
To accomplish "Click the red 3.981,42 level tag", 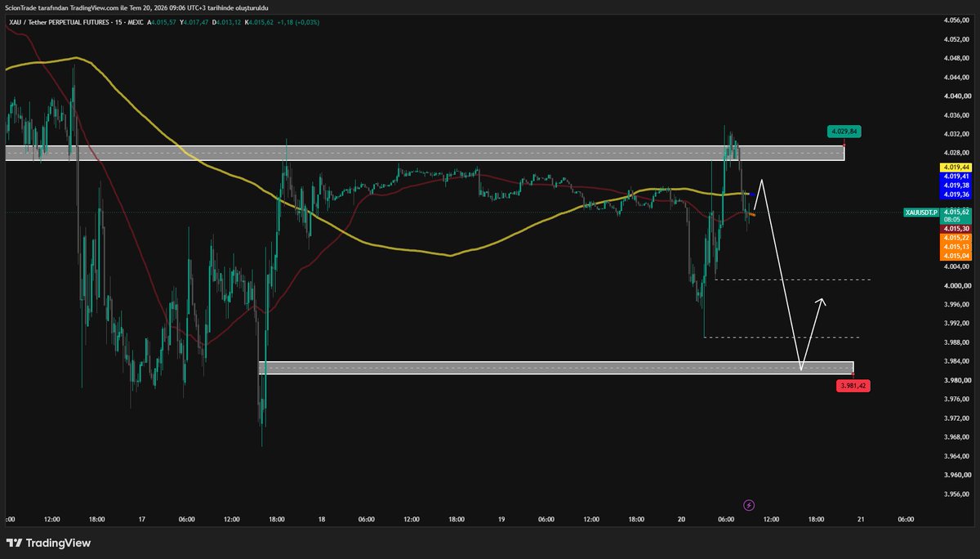I will click(853, 386).
